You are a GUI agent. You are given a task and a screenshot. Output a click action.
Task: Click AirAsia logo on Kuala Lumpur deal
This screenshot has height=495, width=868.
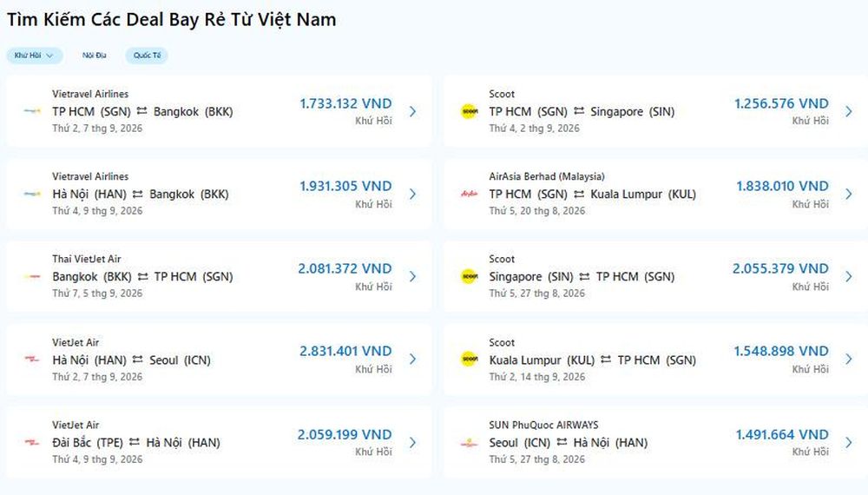point(470,194)
